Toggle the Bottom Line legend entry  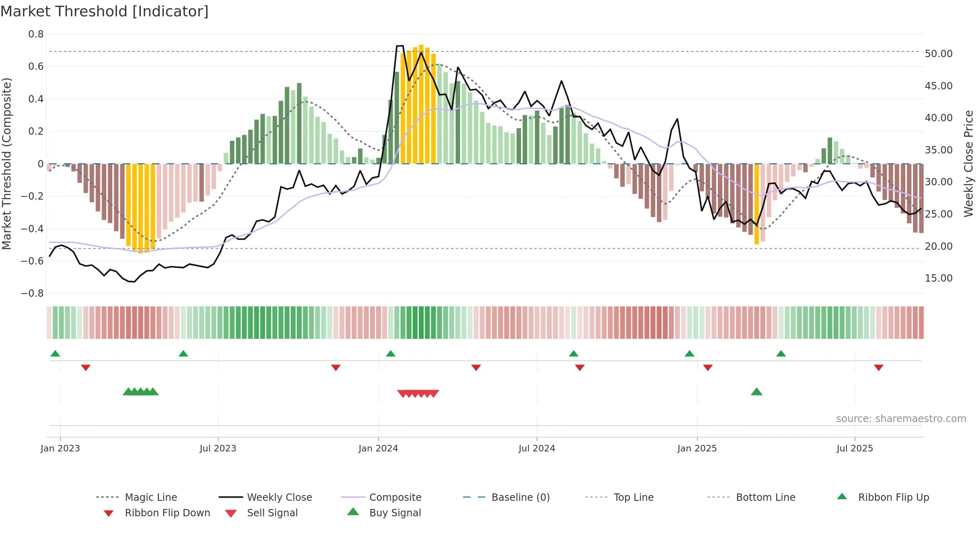pos(751,497)
